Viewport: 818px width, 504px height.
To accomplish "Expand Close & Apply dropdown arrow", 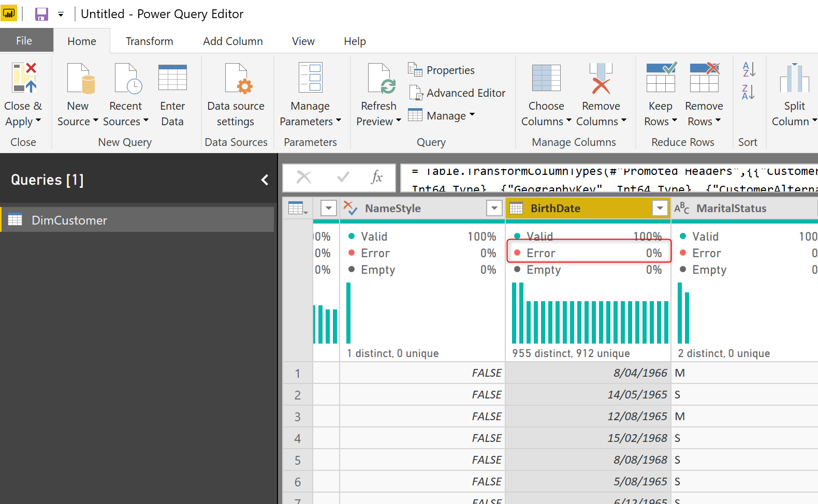I will point(38,121).
